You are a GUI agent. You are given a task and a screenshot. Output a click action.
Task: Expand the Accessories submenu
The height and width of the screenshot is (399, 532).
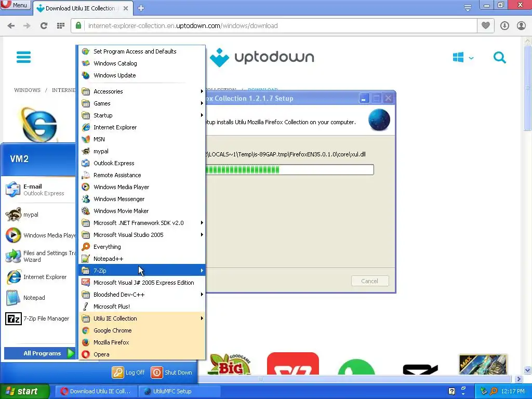[x=142, y=91]
